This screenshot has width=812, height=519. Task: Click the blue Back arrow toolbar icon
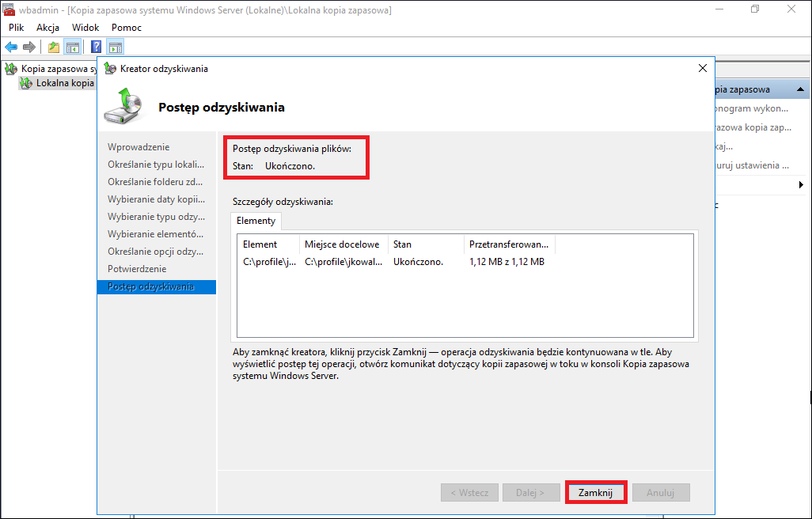click(x=11, y=47)
